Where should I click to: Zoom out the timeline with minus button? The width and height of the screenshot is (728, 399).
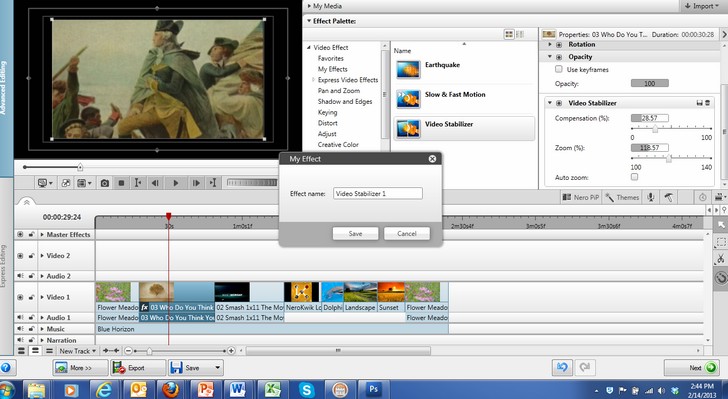(x=129, y=351)
